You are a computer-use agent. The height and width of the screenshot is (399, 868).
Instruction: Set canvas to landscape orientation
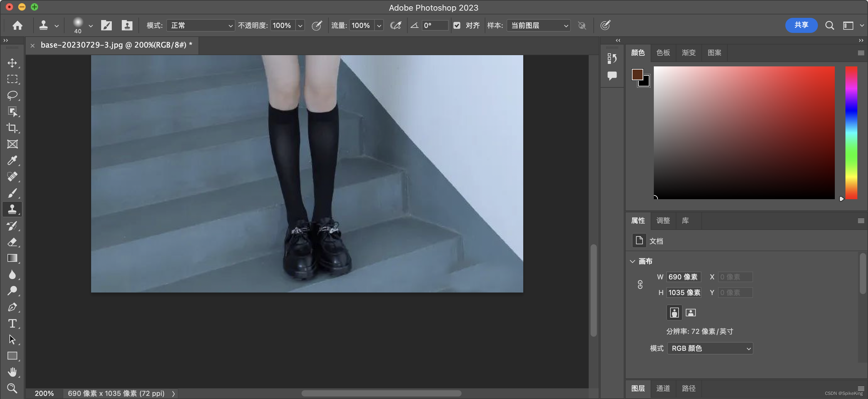pos(690,313)
